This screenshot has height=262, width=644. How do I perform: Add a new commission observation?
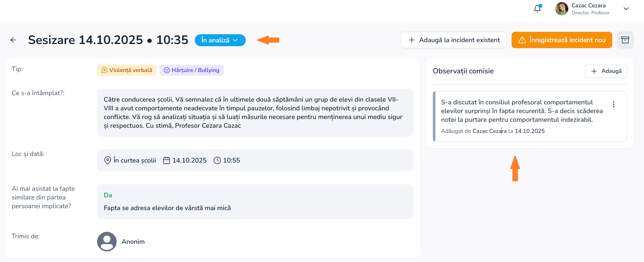point(605,71)
